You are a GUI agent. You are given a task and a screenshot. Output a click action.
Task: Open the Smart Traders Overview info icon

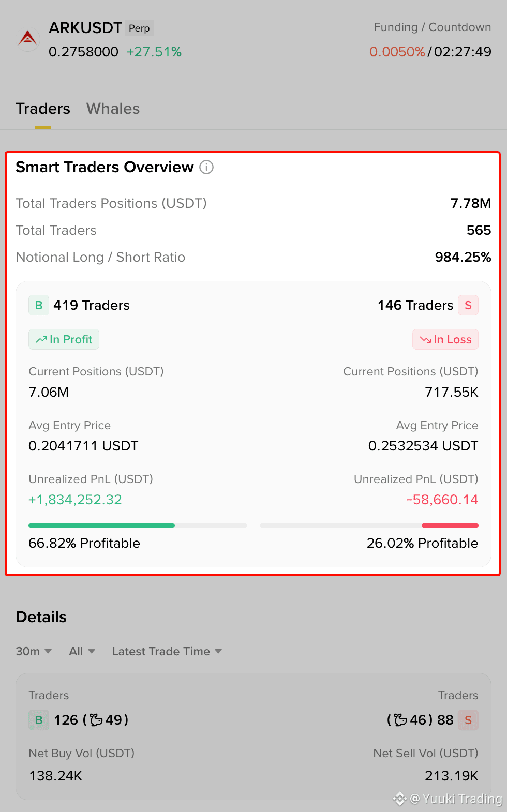click(x=206, y=167)
